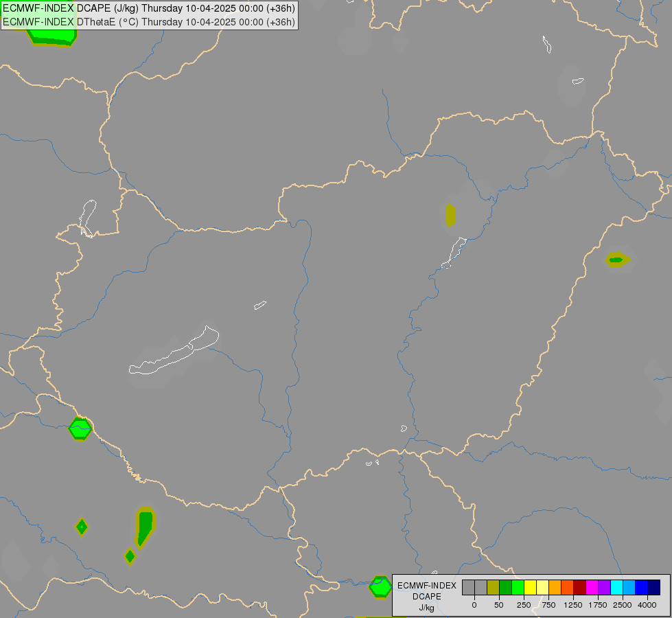Click the legend value 1250

click(573, 605)
